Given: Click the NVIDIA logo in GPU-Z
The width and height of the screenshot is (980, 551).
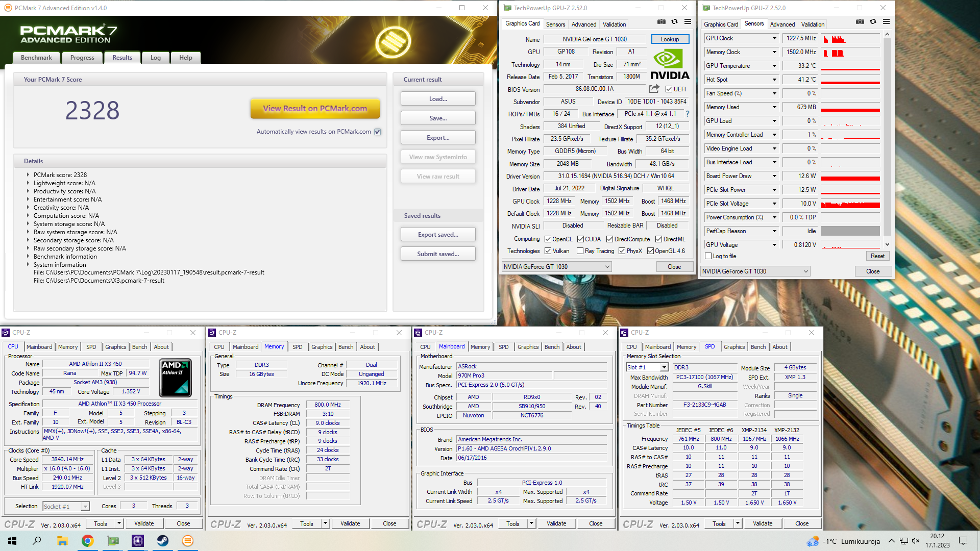Looking at the screenshot, I should click(670, 65).
